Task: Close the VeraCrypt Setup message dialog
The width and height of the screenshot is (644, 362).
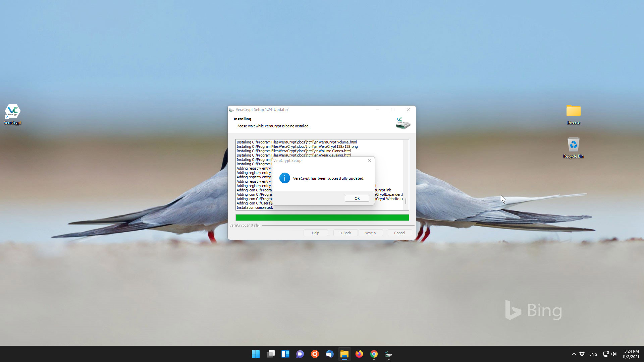Action: coord(370,161)
